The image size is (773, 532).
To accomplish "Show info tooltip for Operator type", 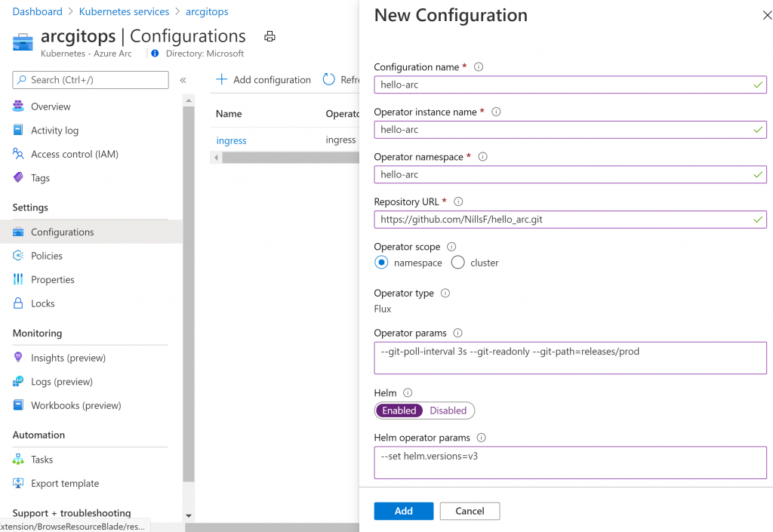I will pos(445,293).
